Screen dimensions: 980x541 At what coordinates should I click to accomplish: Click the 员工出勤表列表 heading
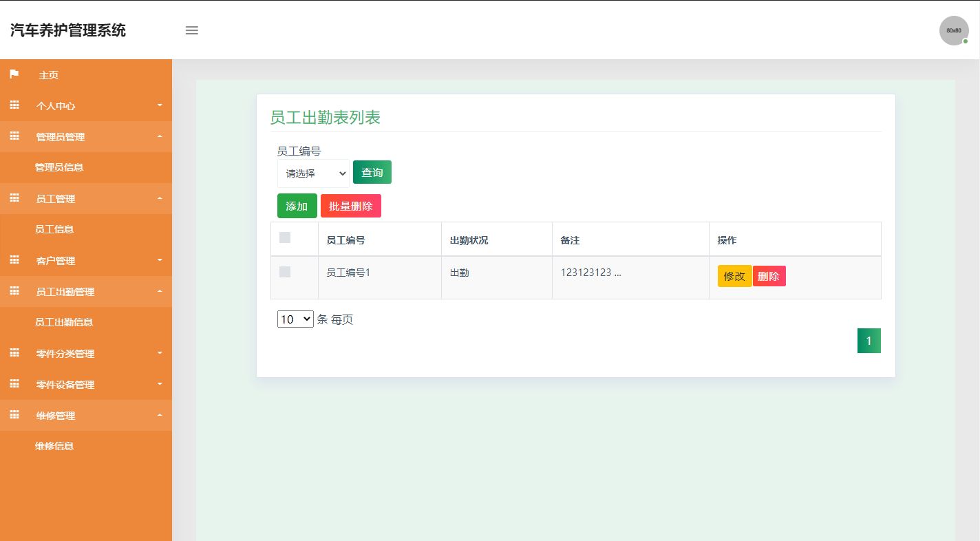[326, 118]
